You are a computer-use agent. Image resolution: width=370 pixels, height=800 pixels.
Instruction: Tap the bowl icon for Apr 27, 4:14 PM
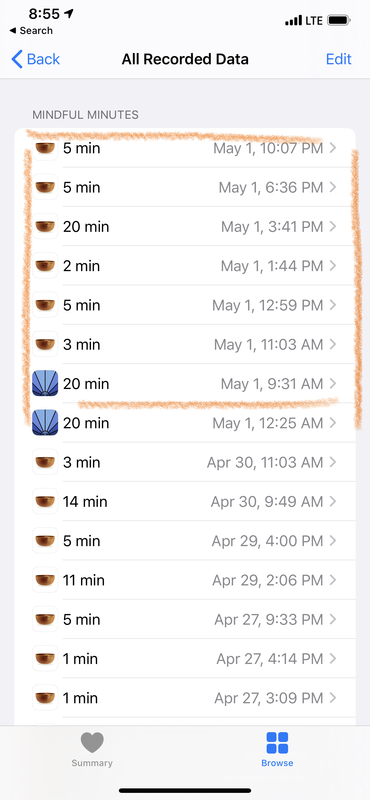tap(45, 659)
